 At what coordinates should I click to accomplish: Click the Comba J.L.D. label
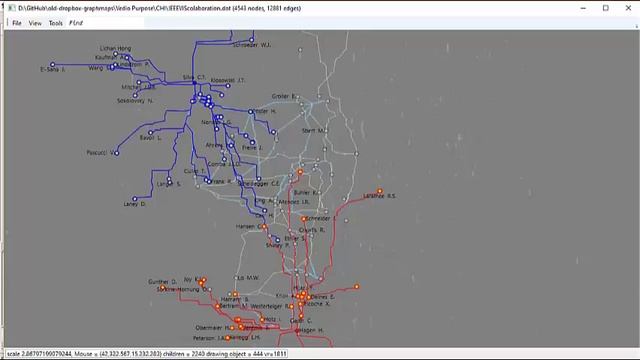(224, 164)
